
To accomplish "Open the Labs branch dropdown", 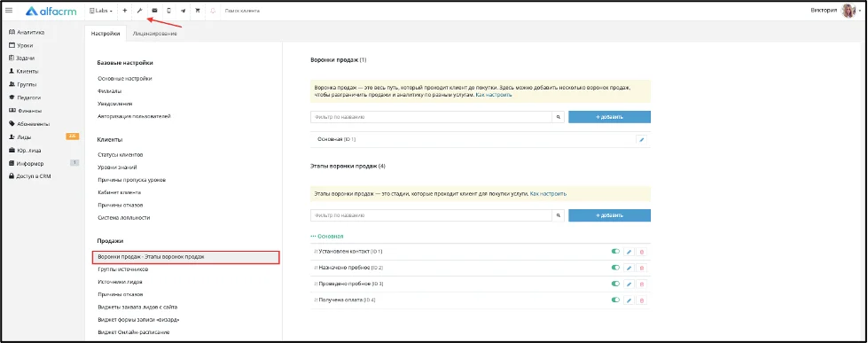I will (x=101, y=11).
